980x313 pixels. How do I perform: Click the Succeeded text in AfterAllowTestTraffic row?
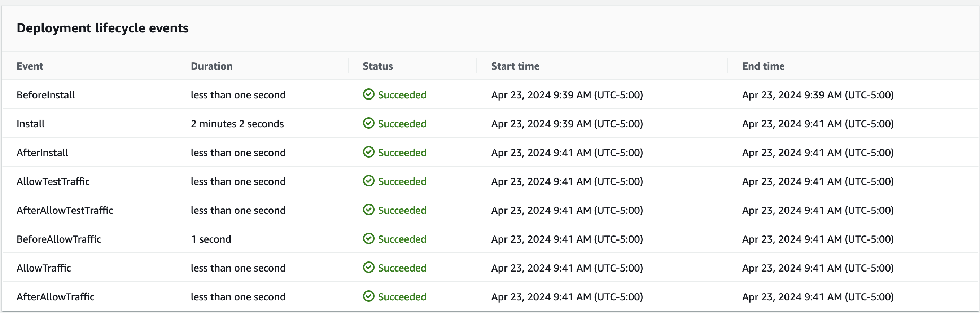coord(402,211)
